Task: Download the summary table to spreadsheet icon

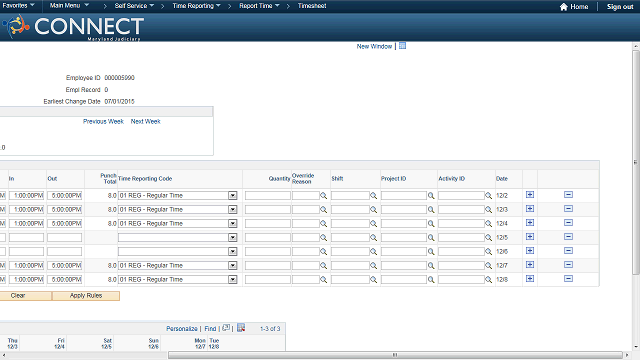Action: [x=241, y=328]
